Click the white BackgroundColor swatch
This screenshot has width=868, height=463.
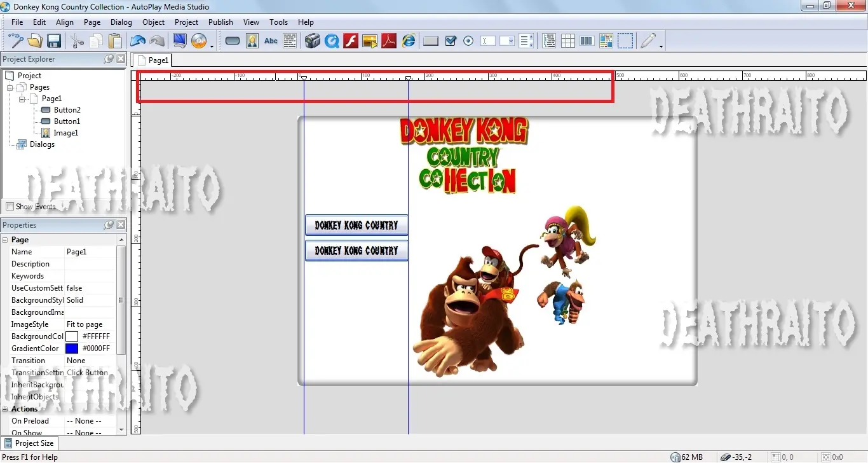(72, 336)
